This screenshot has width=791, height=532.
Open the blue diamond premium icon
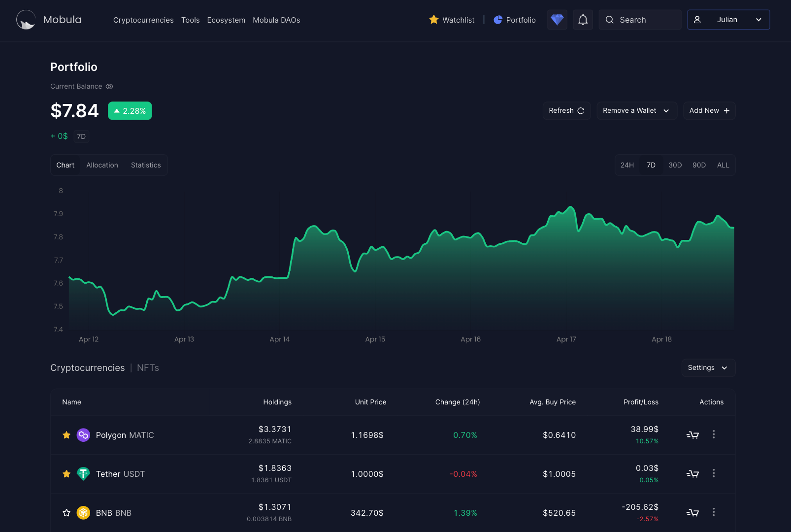(x=557, y=20)
